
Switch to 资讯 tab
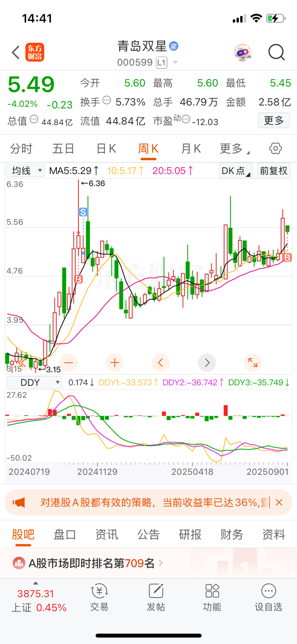tap(107, 535)
